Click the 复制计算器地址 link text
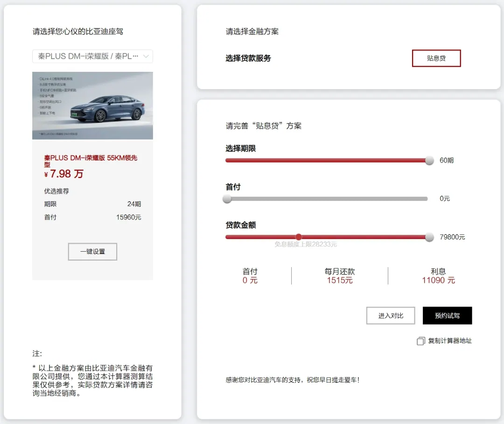 point(450,341)
